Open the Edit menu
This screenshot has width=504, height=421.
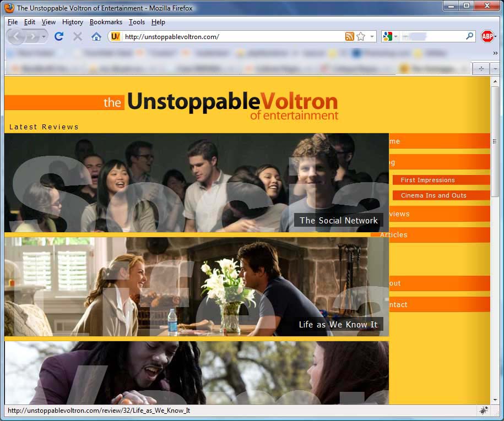pos(30,22)
